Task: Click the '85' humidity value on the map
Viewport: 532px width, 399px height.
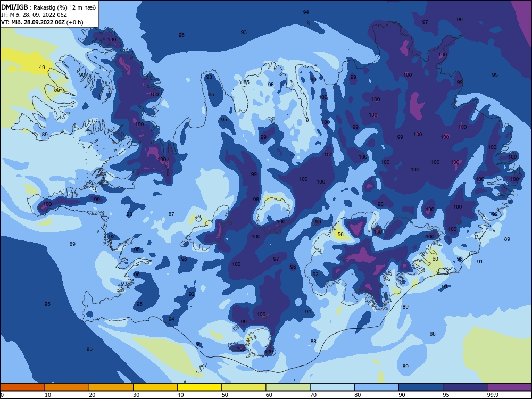Action: [246, 82]
